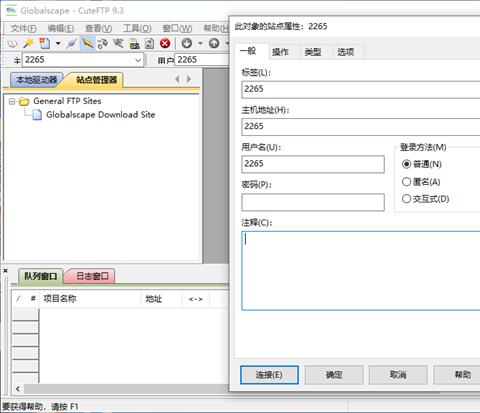Click the 取消 cancel button
This screenshot has width=480, height=413.
[x=398, y=375]
